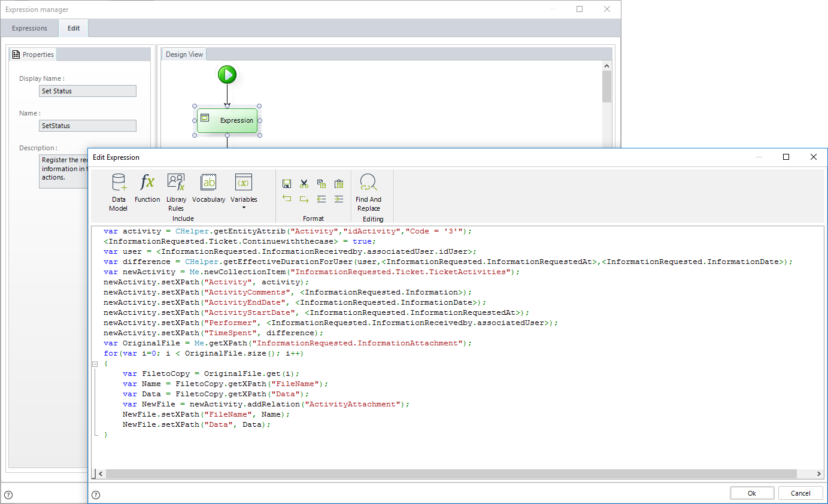
Task: Click the Description text box
Action: click(x=63, y=171)
